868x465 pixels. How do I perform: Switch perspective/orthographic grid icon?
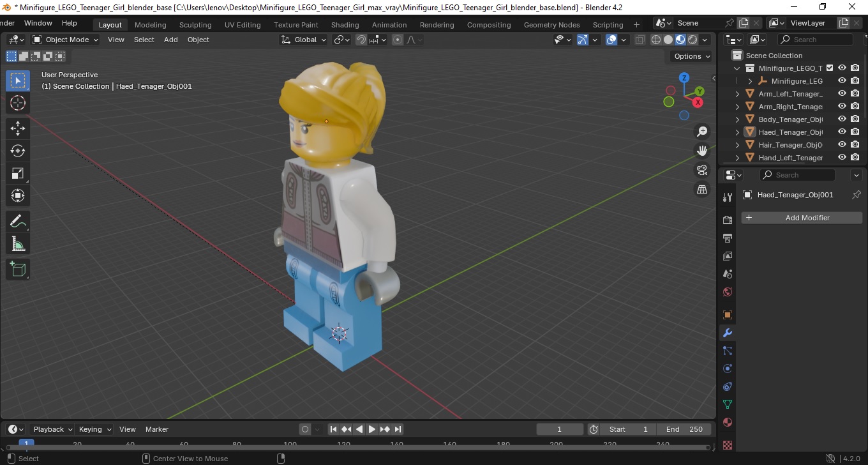pyautogui.click(x=702, y=189)
